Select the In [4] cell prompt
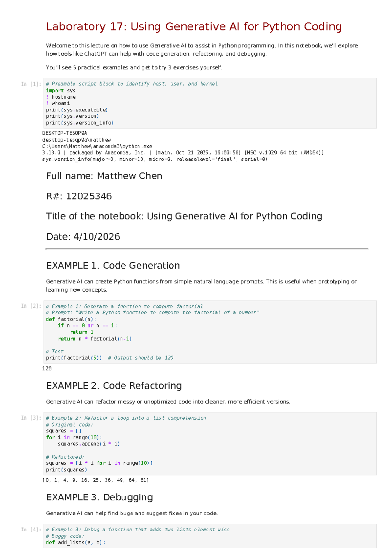The width and height of the screenshot is (392, 555). pyautogui.click(x=31, y=530)
